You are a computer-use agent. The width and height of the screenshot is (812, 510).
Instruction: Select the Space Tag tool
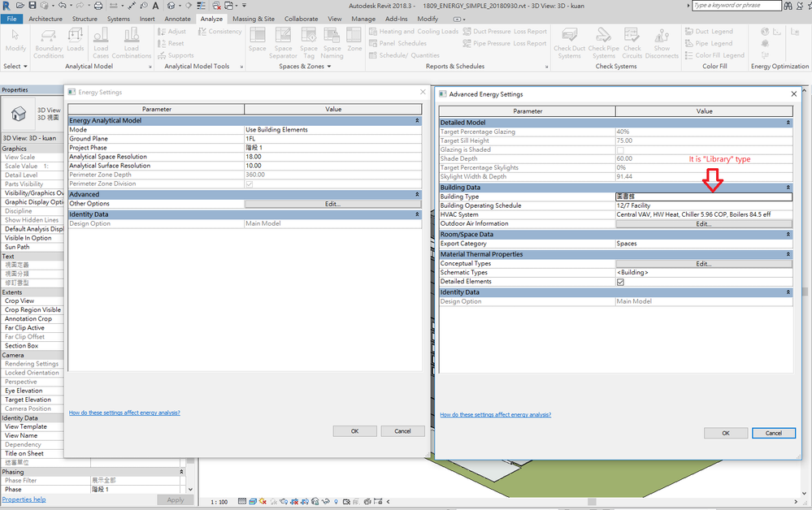(309, 44)
